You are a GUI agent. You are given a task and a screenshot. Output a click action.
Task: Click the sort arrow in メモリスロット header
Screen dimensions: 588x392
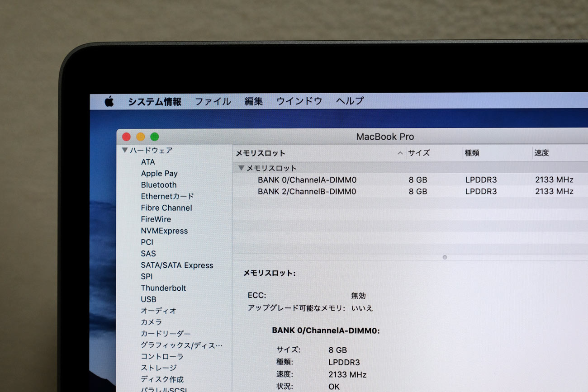(400, 153)
